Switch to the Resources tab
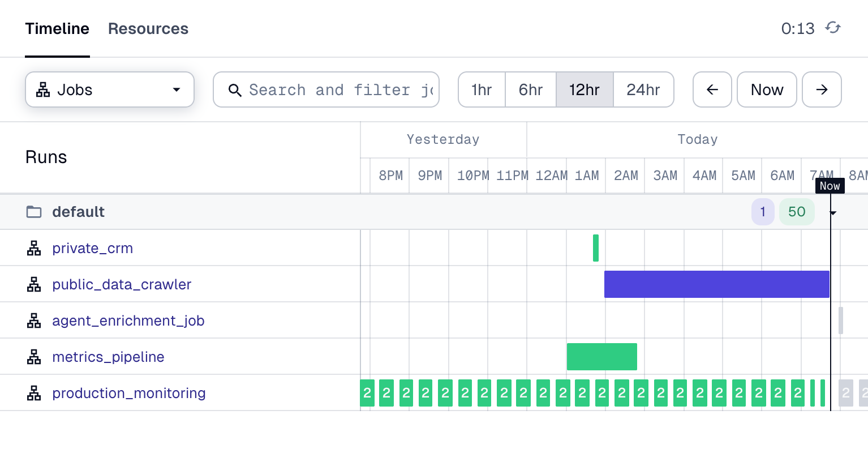This screenshot has height=453, width=868. click(x=148, y=29)
